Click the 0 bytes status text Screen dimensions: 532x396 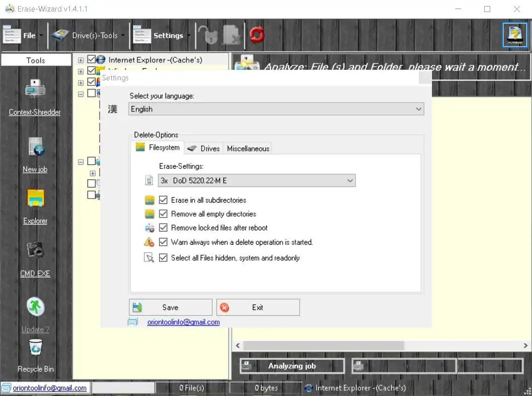click(267, 387)
